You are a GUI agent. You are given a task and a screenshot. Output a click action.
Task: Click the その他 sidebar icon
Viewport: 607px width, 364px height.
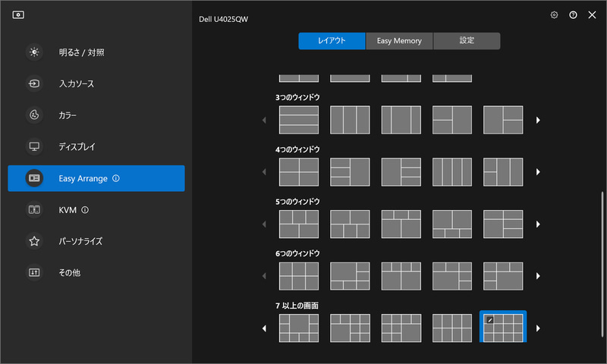pos(34,272)
